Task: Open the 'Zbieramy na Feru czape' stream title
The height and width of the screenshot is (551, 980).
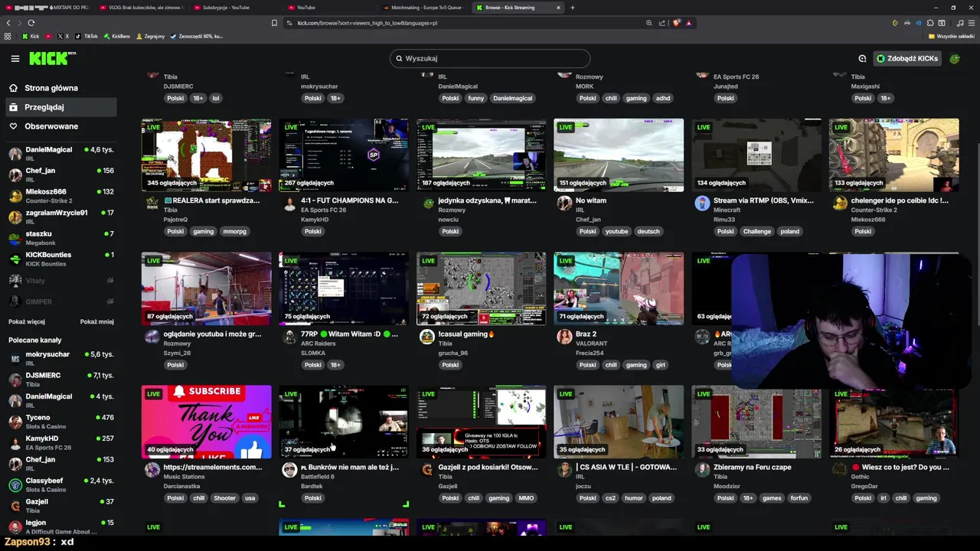Action: pyautogui.click(x=753, y=467)
